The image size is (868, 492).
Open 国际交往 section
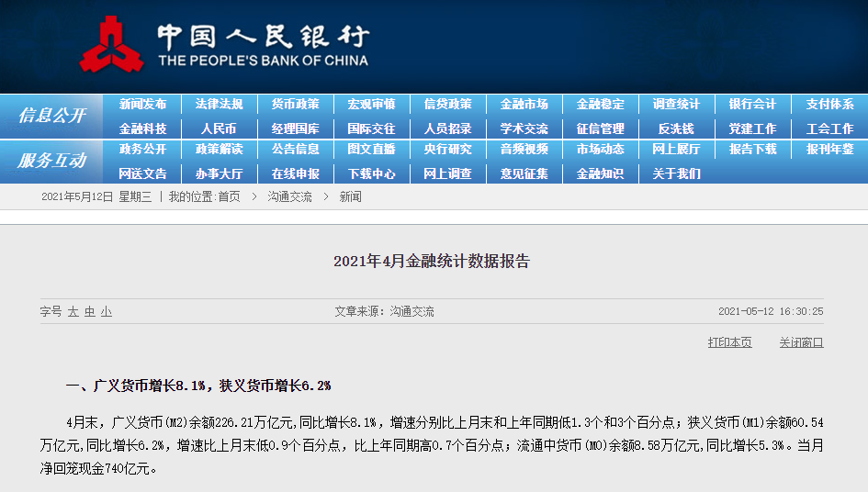pyautogui.click(x=371, y=129)
